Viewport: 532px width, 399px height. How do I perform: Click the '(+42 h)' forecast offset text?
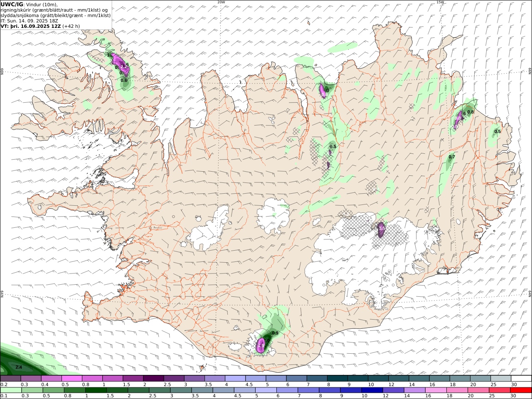(x=71, y=26)
